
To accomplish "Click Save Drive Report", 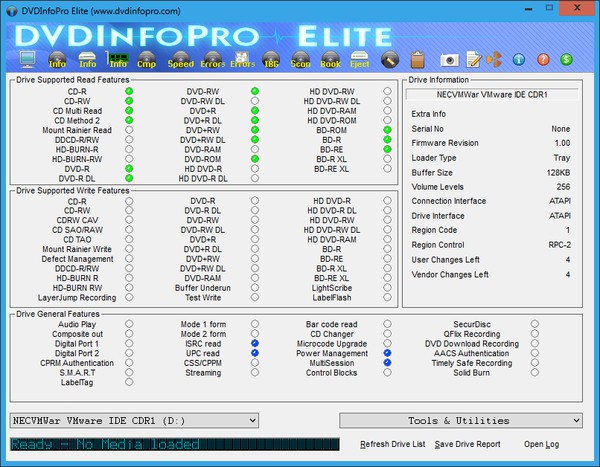I will click(x=468, y=444).
